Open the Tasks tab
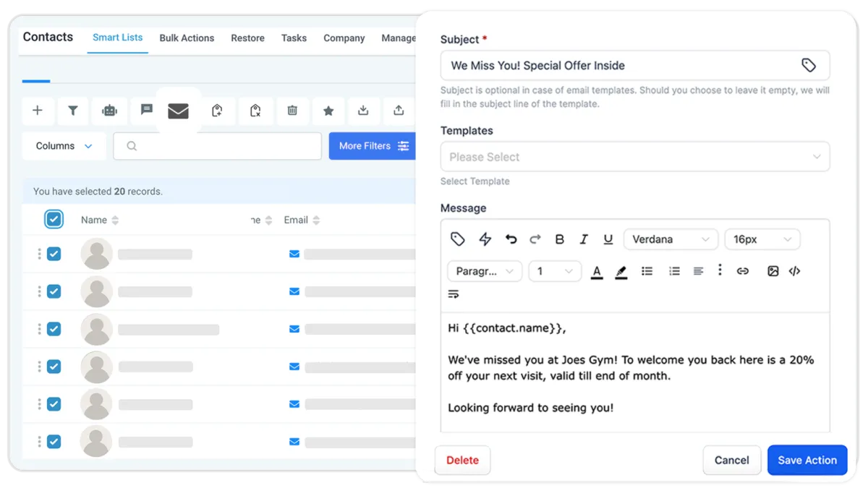868x488 pixels. pyautogui.click(x=294, y=38)
